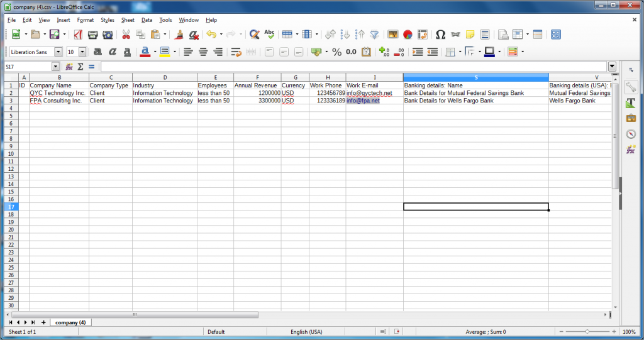Image resolution: width=644 pixels, height=340 pixels.
Task: Expand the Name Box dropdown arrow
Action: (x=55, y=67)
